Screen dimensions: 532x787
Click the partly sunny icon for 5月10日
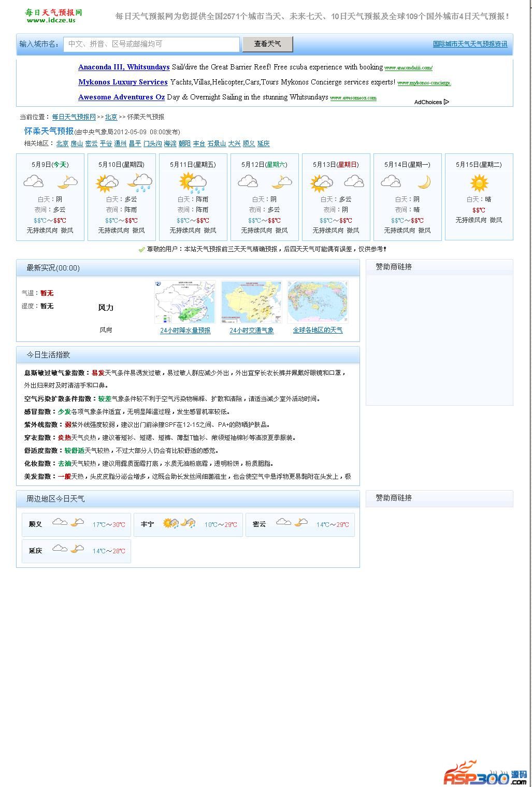point(107,183)
